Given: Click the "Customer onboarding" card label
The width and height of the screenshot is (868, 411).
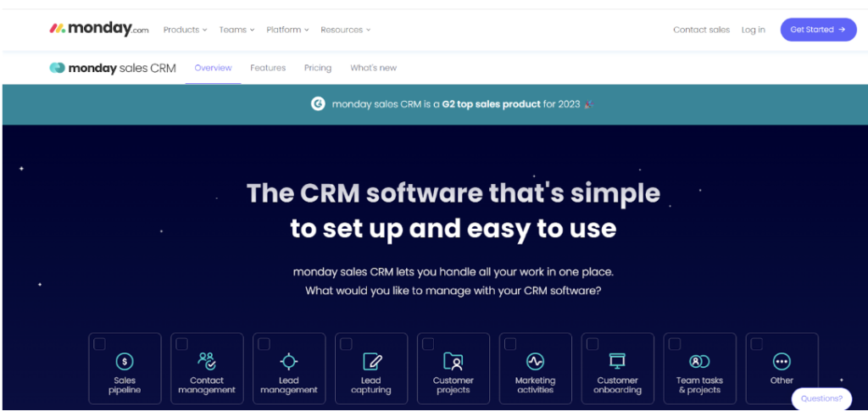Looking at the screenshot, I should click(617, 385).
